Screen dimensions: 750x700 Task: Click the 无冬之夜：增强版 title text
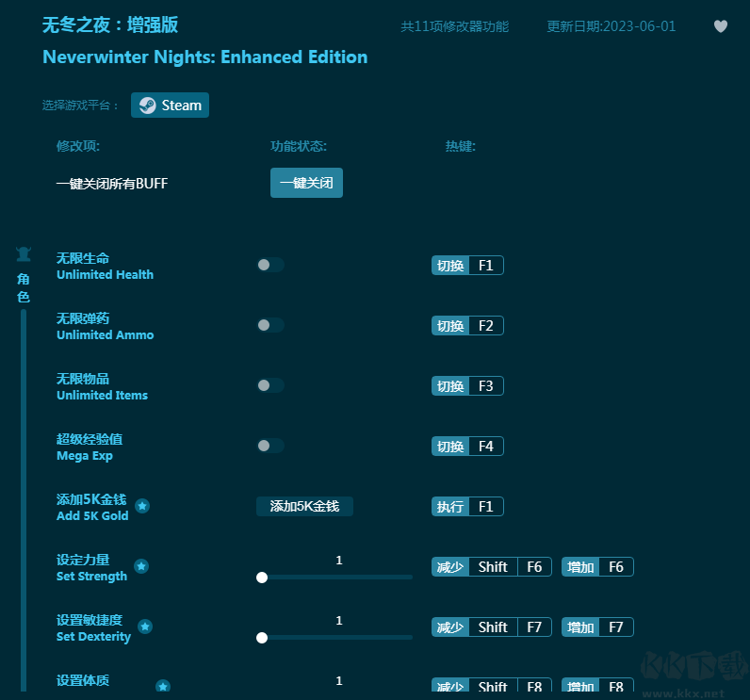click(x=110, y=24)
